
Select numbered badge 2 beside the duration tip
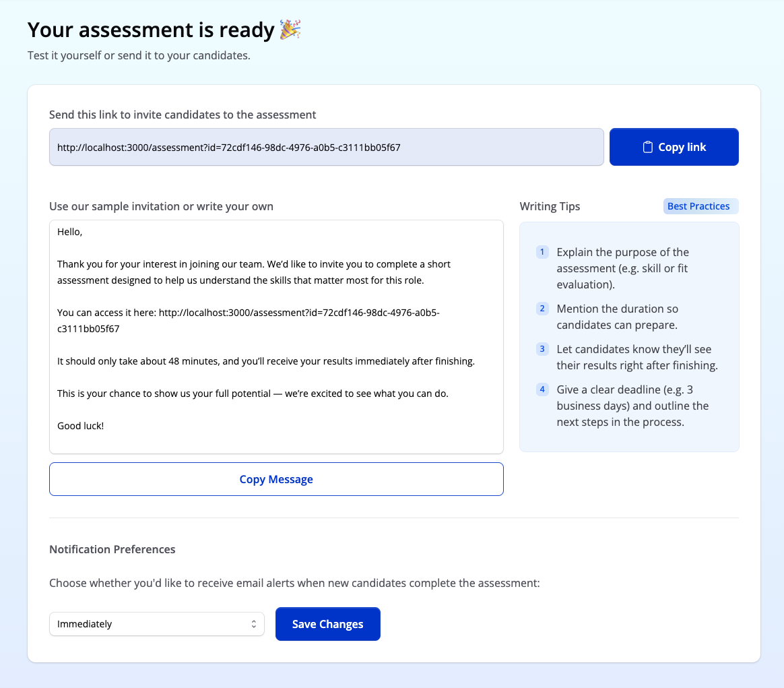542,308
